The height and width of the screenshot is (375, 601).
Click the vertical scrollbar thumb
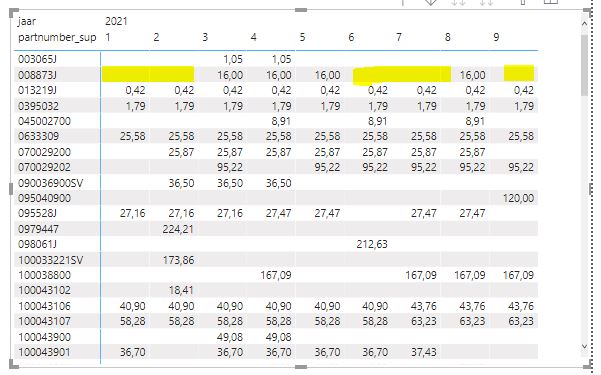pyautogui.click(x=585, y=64)
